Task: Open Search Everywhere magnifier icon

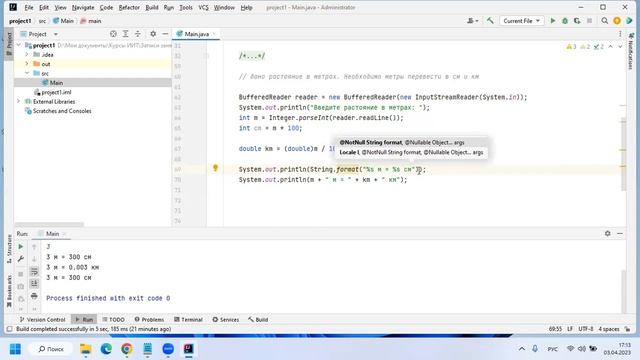Action: (x=604, y=20)
